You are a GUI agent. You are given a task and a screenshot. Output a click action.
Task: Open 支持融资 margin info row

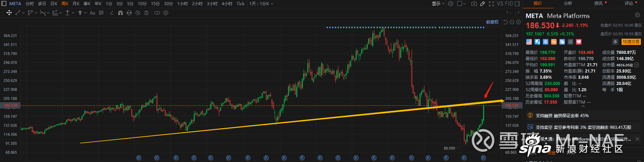click(584, 116)
